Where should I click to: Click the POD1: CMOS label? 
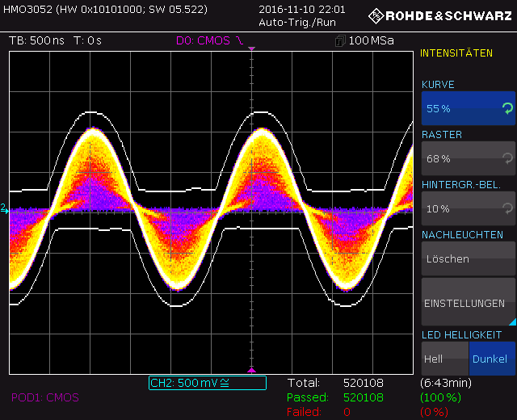click(x=45, y=397)
